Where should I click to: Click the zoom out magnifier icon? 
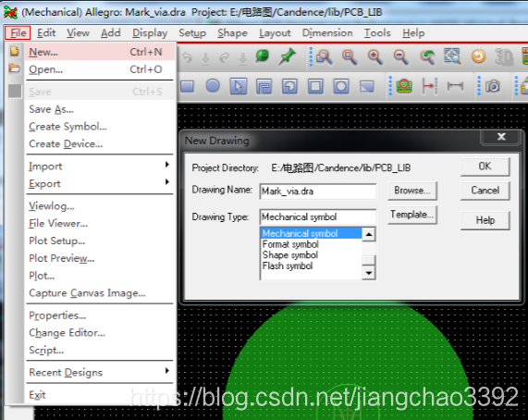[x=400, y=56]
